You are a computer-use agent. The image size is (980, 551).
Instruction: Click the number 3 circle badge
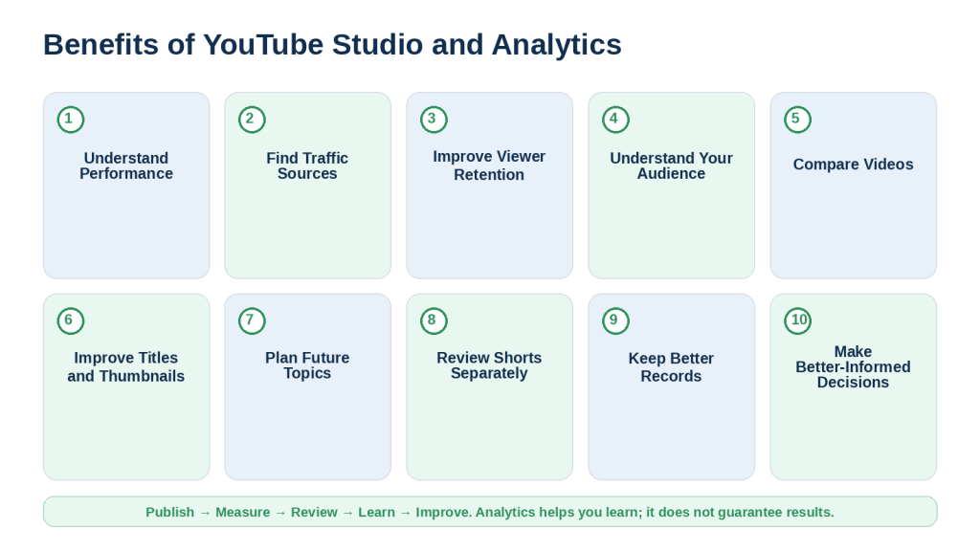coord(434,120)
